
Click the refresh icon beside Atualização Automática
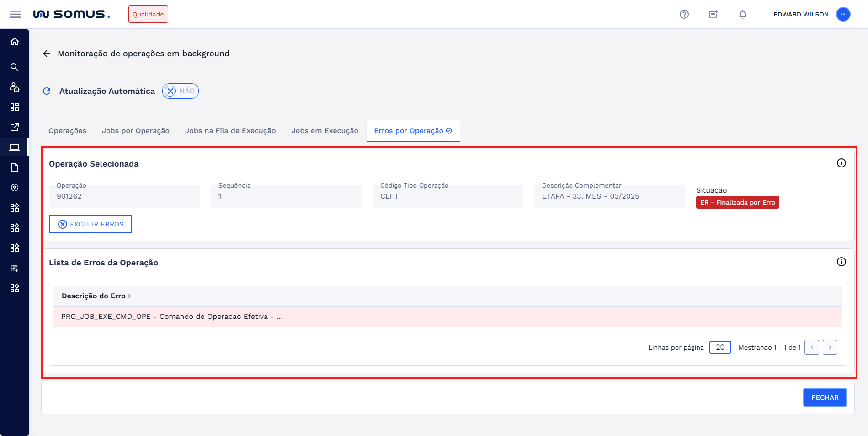(47, 91)
